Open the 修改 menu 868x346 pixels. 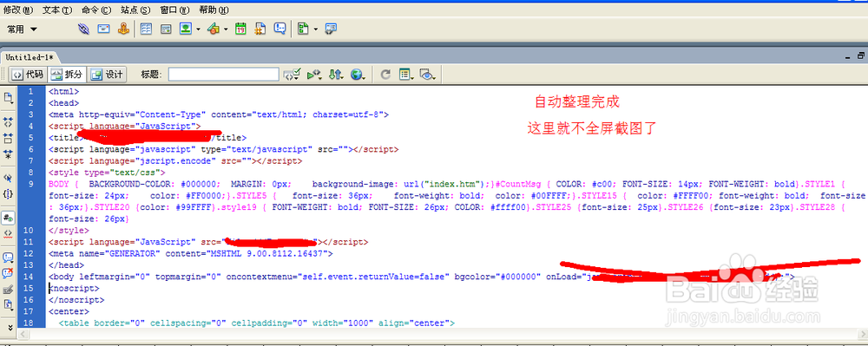pyautogui.click(x=17, y=10)
